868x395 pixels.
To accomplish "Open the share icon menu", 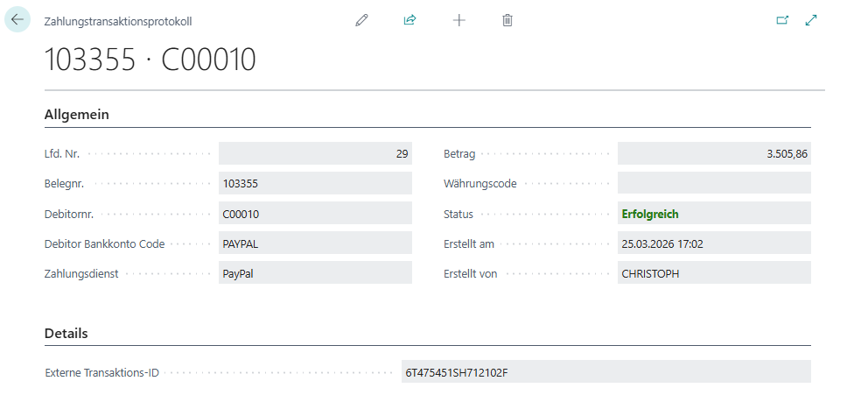I will coord(409,20).
